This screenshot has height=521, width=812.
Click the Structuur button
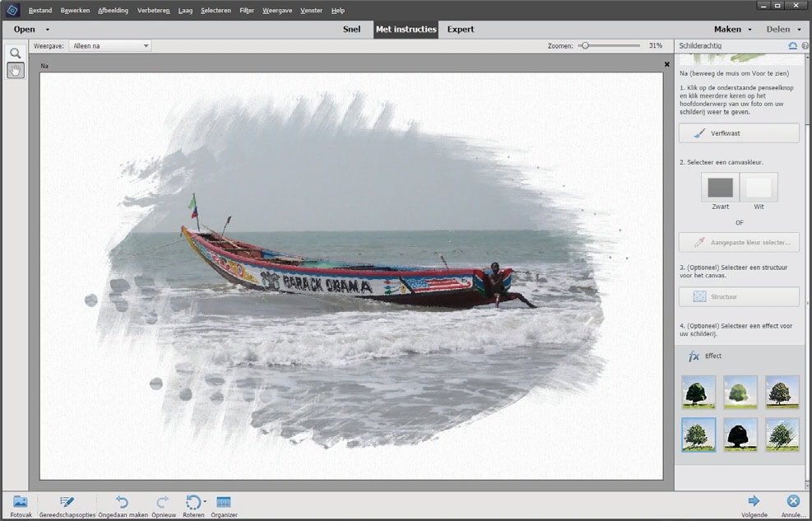(x=738, y=296)
